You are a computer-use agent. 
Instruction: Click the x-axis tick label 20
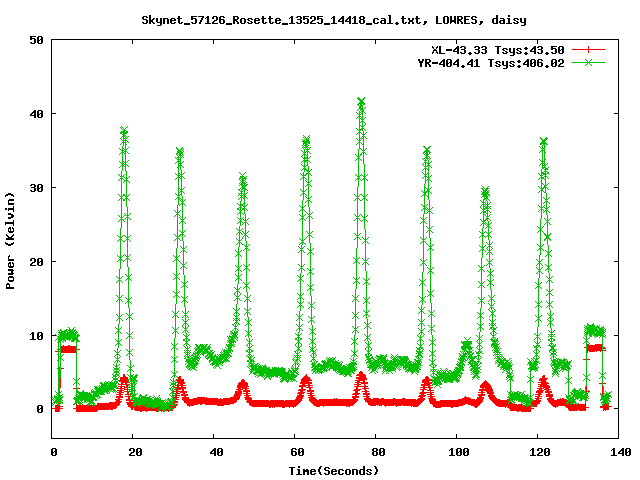(x=135, y=452)
